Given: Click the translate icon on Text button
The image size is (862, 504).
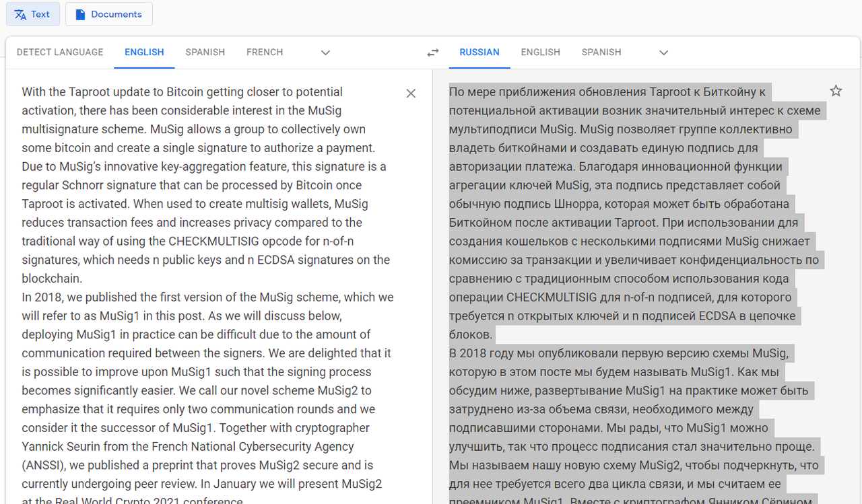Looking at the screenshot, I should 21,14.
